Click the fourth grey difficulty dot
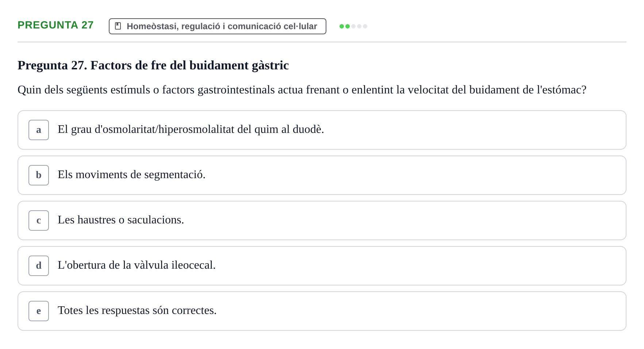The width and height of the screenshot is (644, 349). click(359, 26)
